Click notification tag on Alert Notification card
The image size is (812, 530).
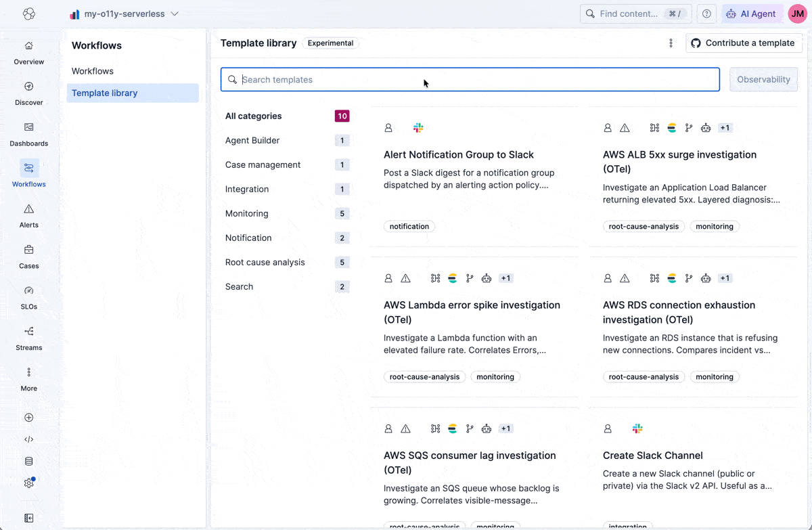coord(409,226)
